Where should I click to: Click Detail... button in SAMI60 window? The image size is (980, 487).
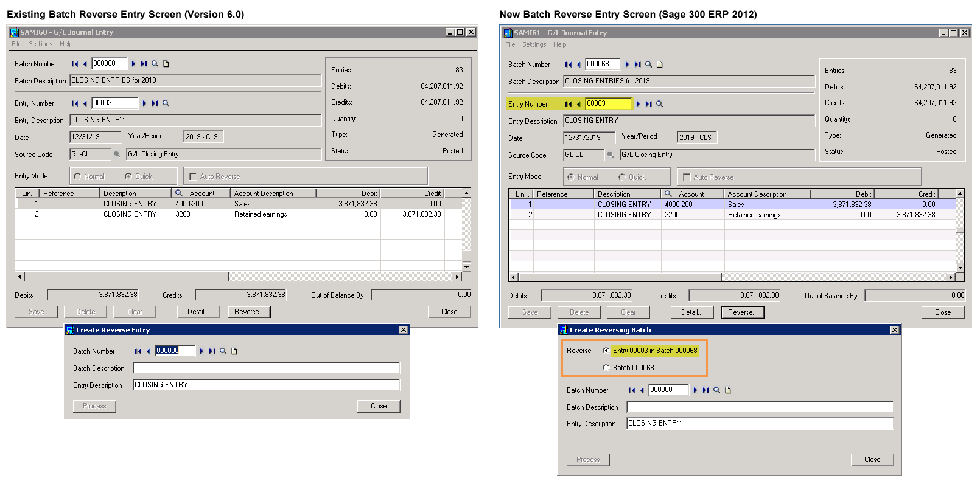point(198,312)
